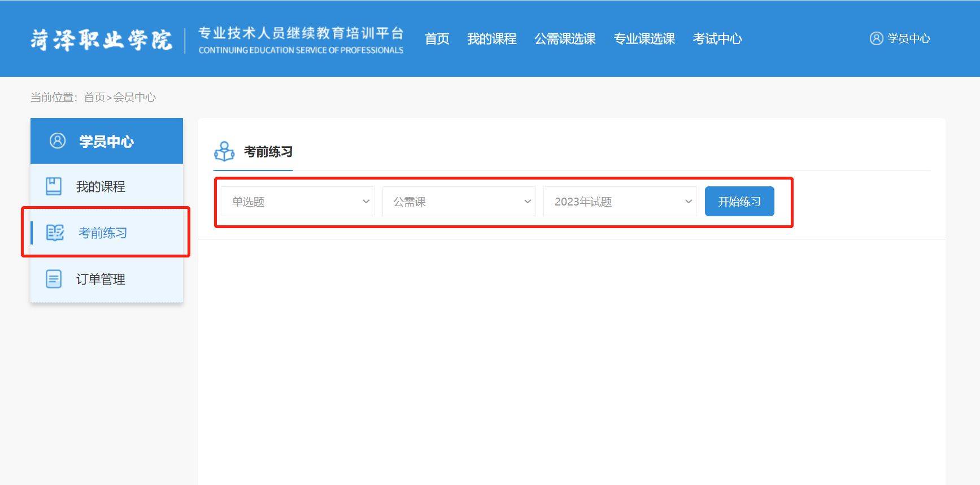980x485 pixels.
Task: Click the reader icon in 考前练习 heading
Action: [x=224, y=151]
